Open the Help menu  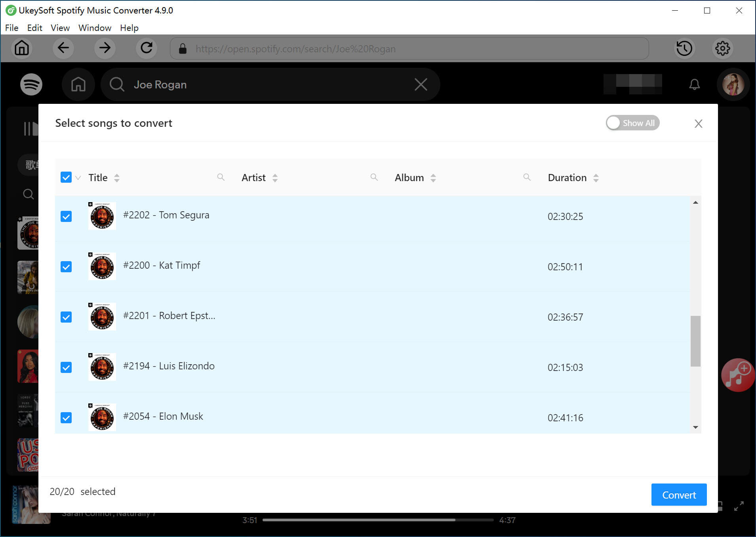(129, 28)
